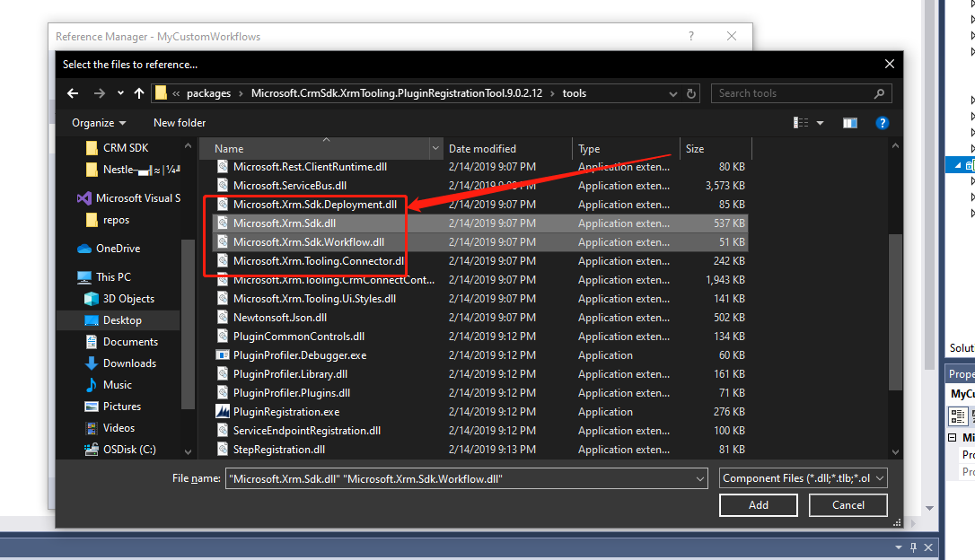Sort files by Name column
The width and height of the screenshot is (975, 560).
pyautogui.click(x=314, y=149)
